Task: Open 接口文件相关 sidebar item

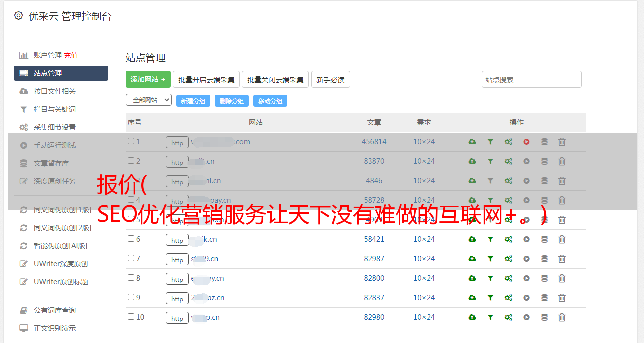Action: pyautogui.click(x=55, y=91)
